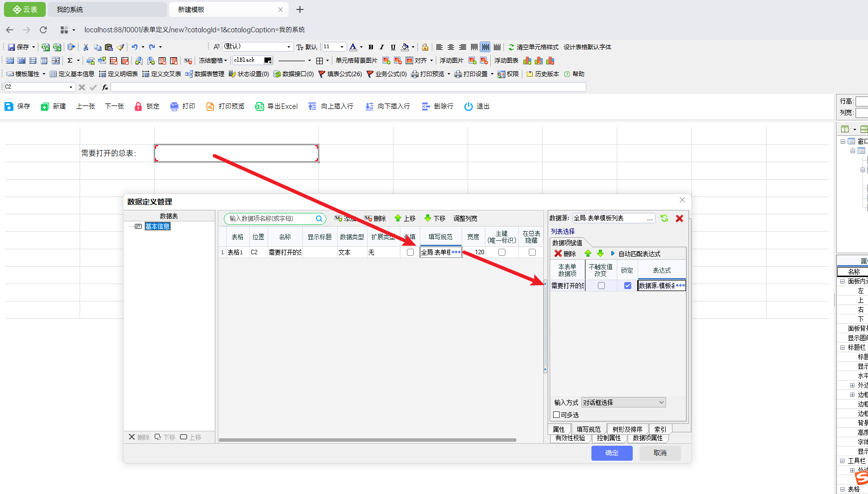Click the 锁定 lock button in the form toolbar
The width and height of the screenshot is (868, 494).
(147, 106)
